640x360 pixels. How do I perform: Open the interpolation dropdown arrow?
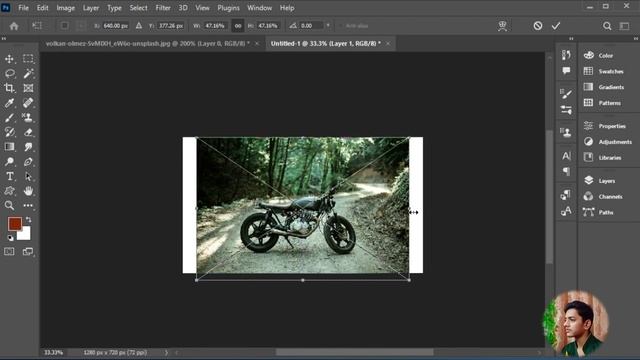[x=328, y=26]
